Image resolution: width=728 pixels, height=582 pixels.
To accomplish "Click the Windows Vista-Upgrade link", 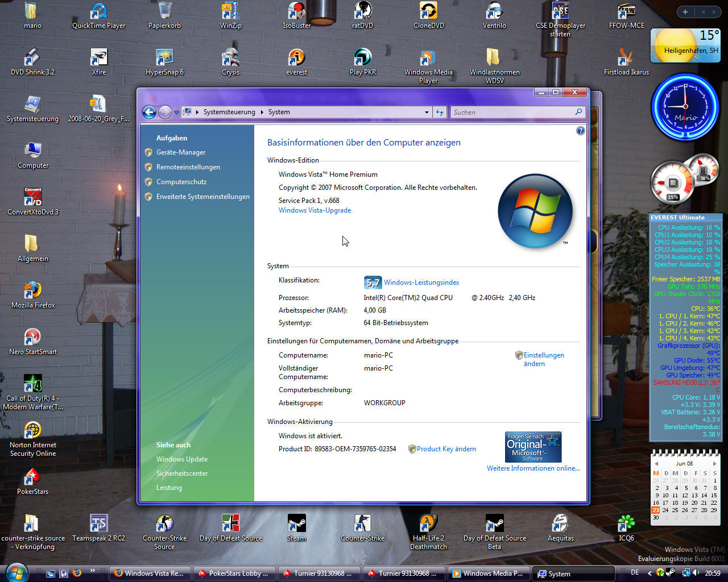I will pos(315,210).
